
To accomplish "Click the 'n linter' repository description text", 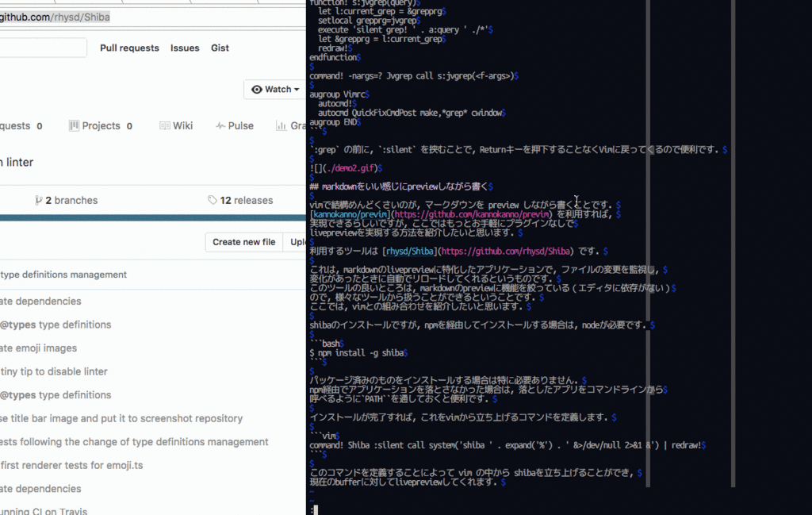I will pyautogui.click(x=17, y=162).
